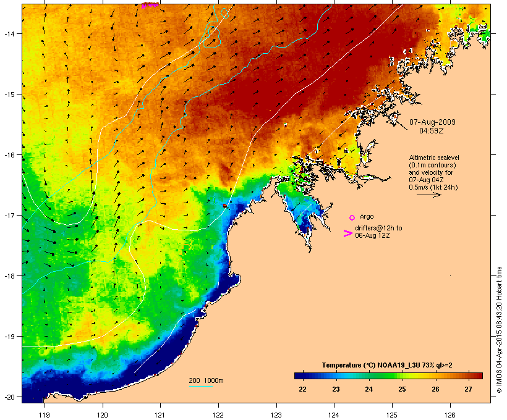Click the latitude label -15
This screenshot has height=420, width=507.
click(x=9, y=94)
